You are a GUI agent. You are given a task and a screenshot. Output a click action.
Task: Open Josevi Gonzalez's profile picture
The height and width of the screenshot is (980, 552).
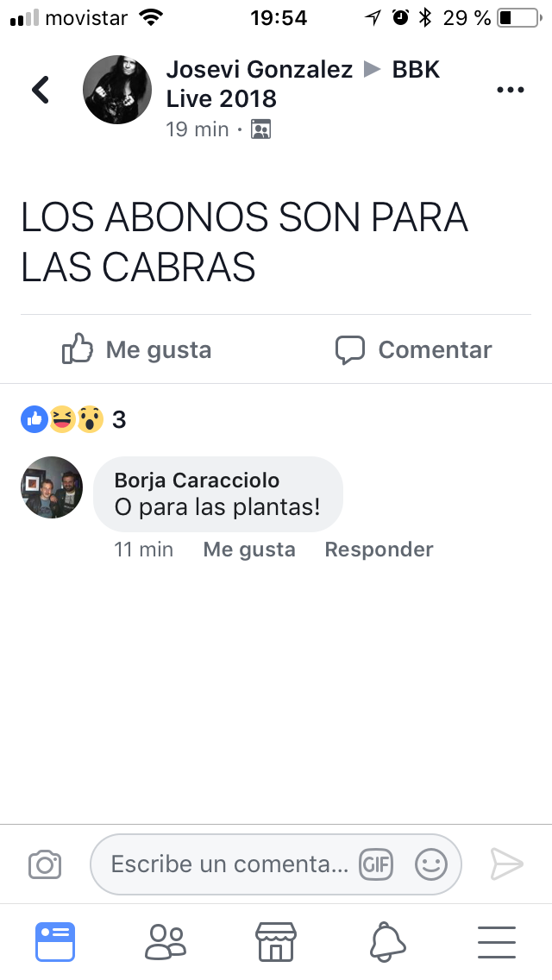pos(117,90)
